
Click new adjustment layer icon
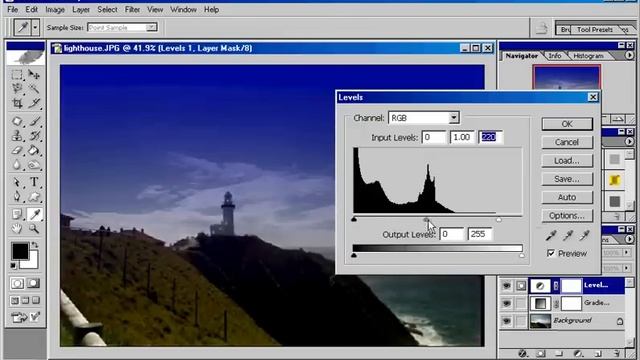pyautogui.click(x=578, y=353)
